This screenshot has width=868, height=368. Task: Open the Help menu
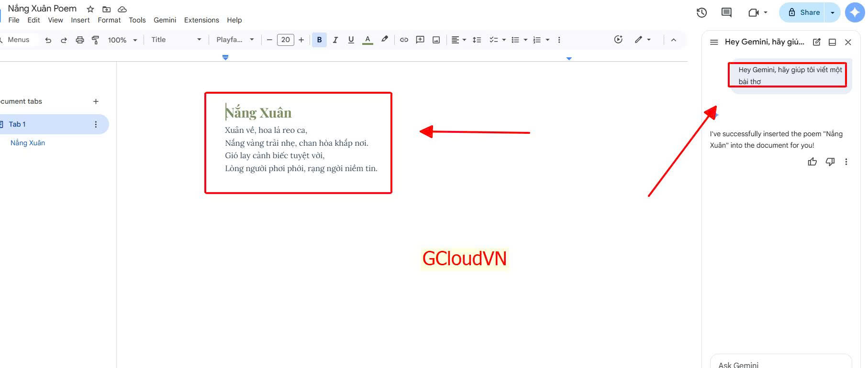click(234, 20)
